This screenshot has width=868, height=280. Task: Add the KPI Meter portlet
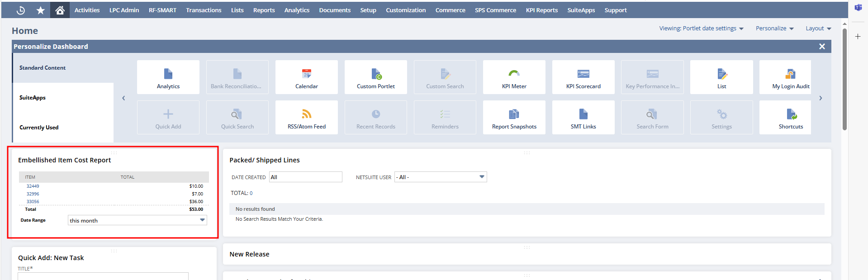pos(514,77)
